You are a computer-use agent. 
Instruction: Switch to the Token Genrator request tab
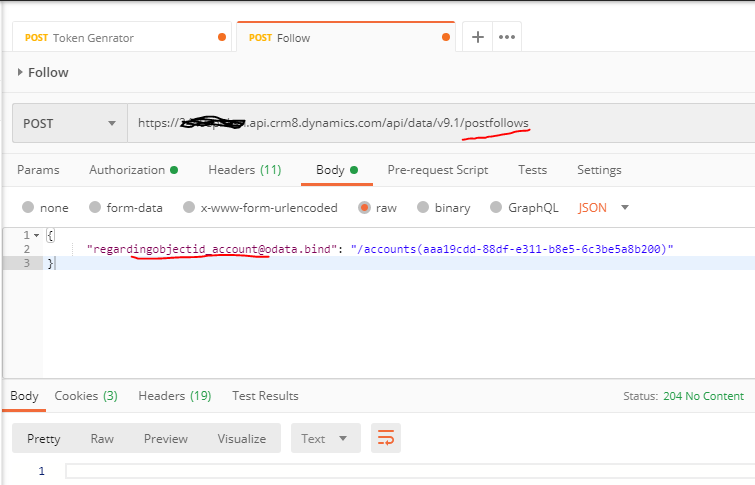click(x=122, y=38)
